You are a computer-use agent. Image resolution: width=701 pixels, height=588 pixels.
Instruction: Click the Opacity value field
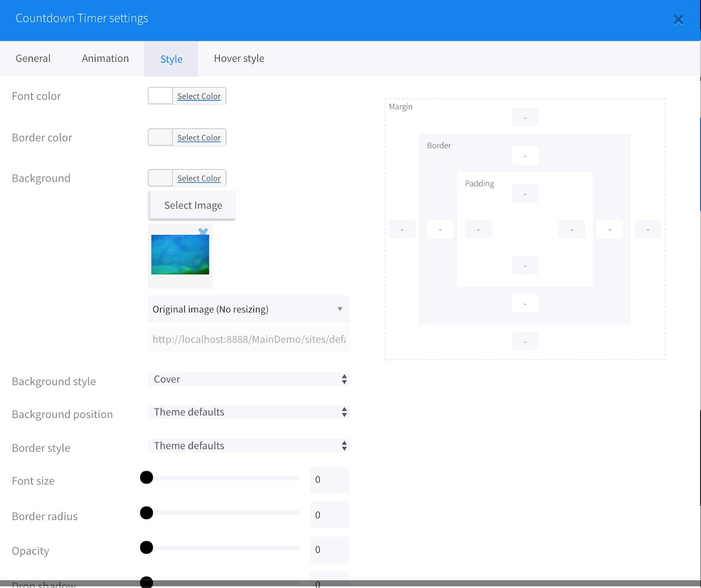click(x=329, y=550)
